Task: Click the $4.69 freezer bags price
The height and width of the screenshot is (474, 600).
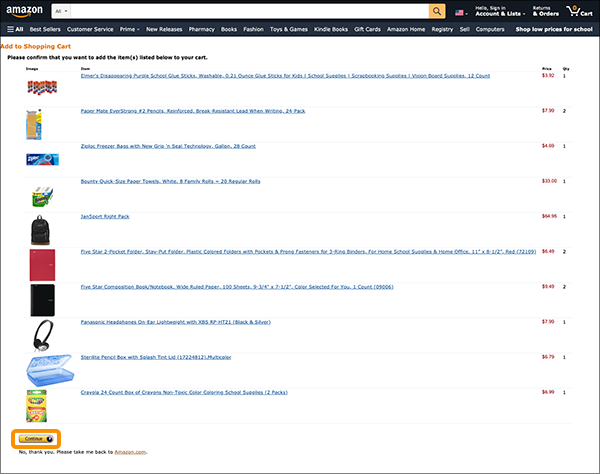Action: coord(548,146)
